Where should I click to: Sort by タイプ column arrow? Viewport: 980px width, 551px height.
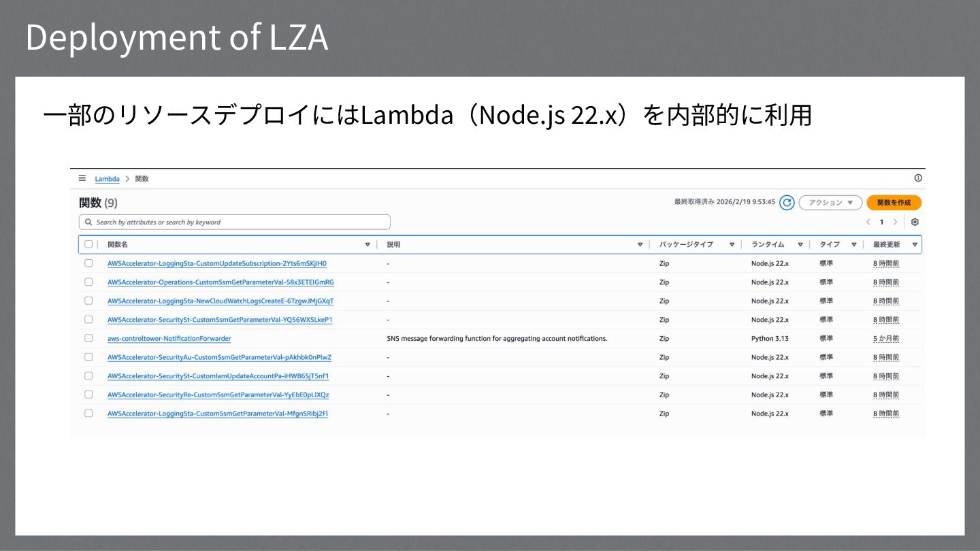point(854,244)
